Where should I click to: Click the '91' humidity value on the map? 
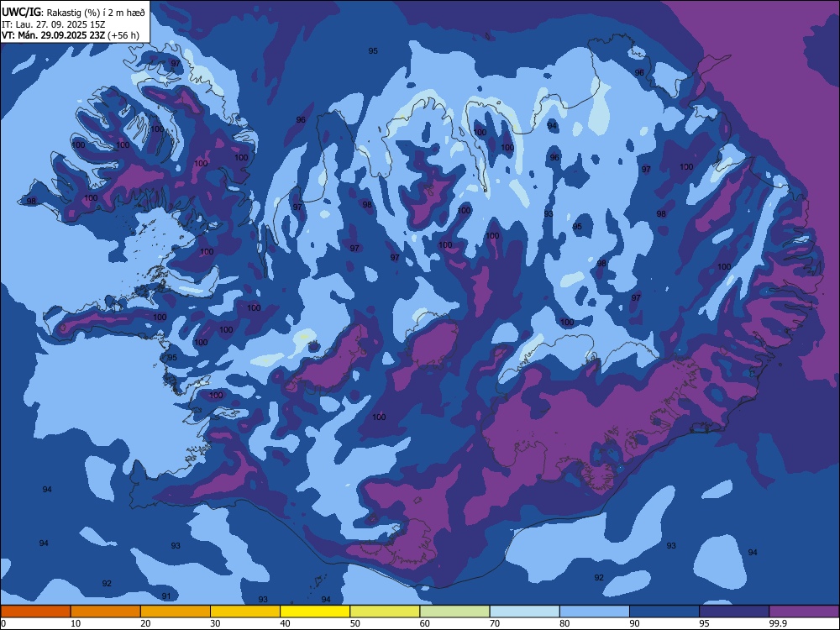(x=166, y=596)
